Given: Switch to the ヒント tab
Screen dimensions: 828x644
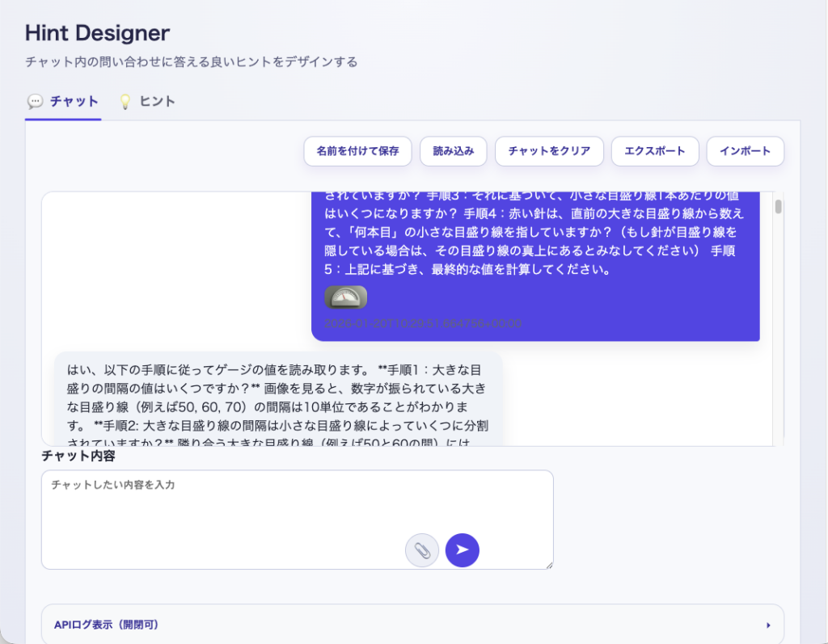Looking at the screenshot, I should [x=157, y=102].
